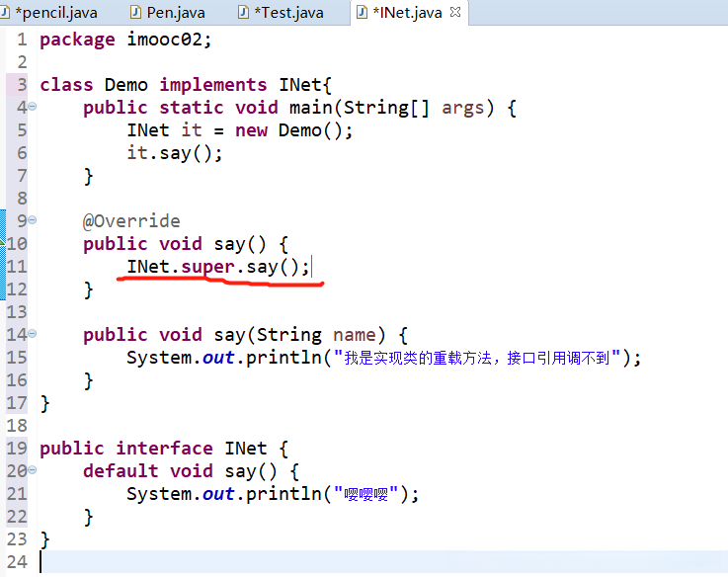Click the Java file icon on the *pencil.java tab
Viewport: 728px width, 577px height.
(x=4, y=12)
